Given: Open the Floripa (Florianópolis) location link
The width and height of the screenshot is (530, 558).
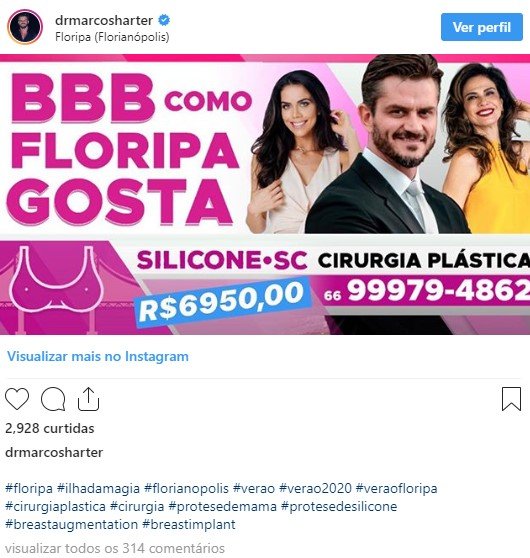Looking at the screenshot, I should [x=112, y=37].
